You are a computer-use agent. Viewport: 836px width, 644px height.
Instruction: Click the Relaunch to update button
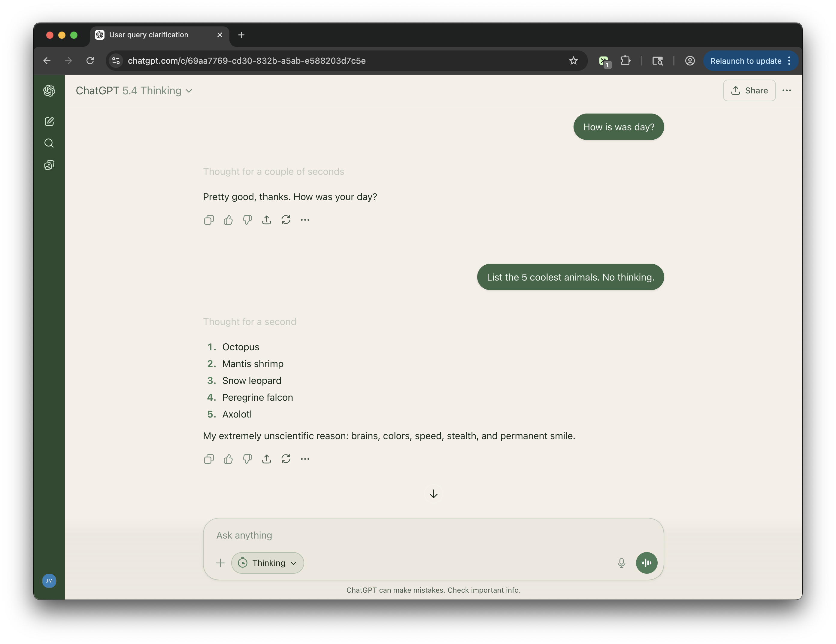pyautogui.click(x=745, y=61)
